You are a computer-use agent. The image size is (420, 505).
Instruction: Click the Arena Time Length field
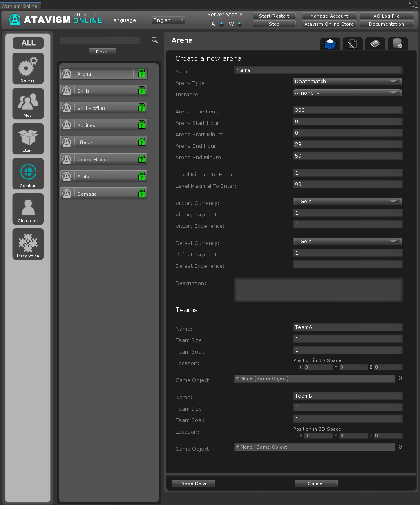coord(347,110)
